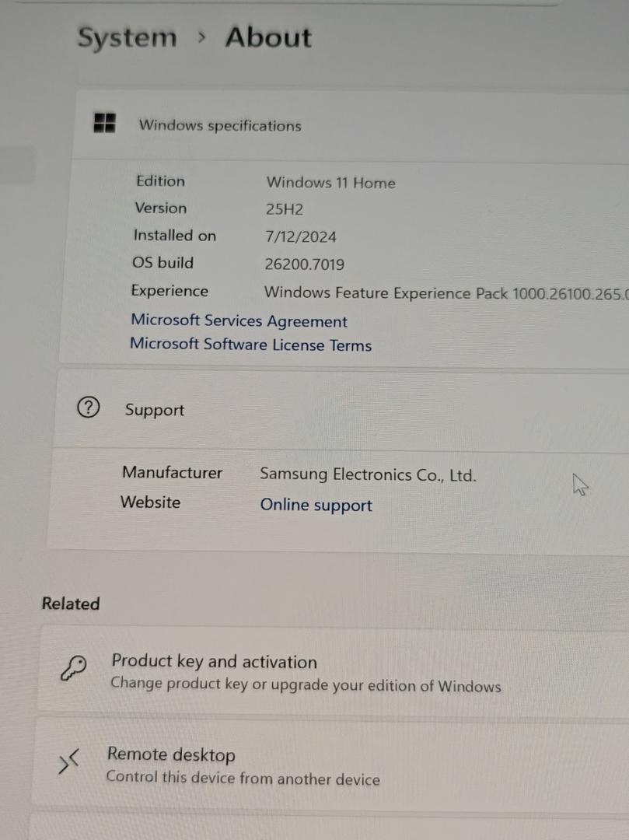Open the Online support website link

point(316,505)
